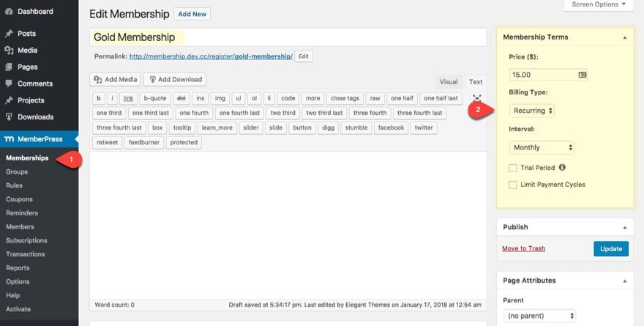The image size is (644, 326).
Task: Switch to the Visual editor tab
Action: (x=449, y=82)
